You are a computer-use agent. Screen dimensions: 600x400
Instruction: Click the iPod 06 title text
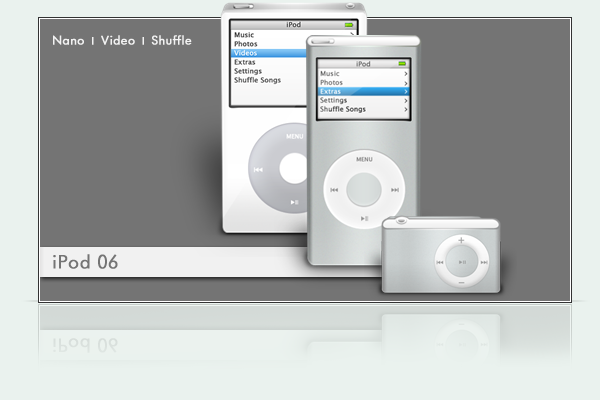coord(85,262)
